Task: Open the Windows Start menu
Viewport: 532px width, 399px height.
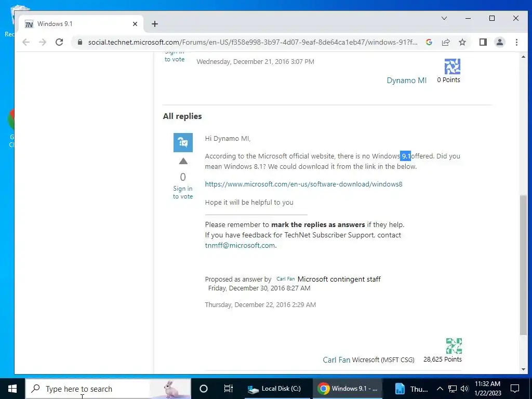Action: tap(12, 389)
